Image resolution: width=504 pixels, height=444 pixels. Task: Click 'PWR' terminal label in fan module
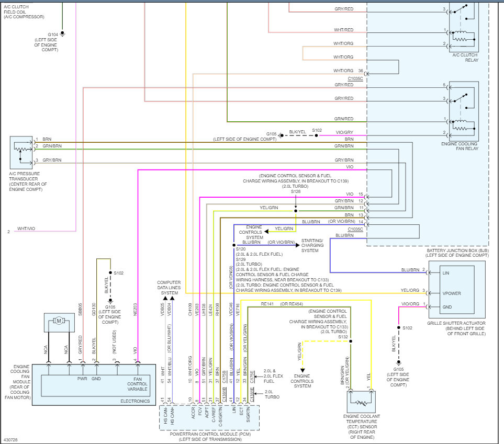point(82,379)
